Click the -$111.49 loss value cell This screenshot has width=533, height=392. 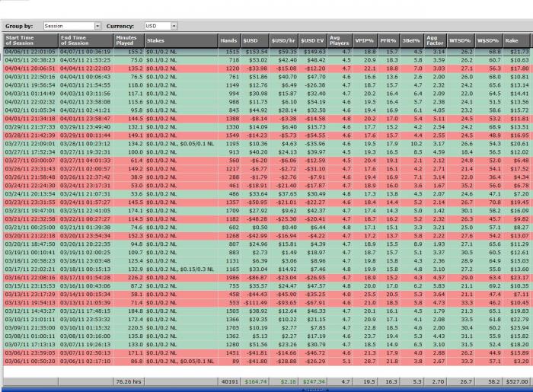pyautogui.click(x=255, y=303)
